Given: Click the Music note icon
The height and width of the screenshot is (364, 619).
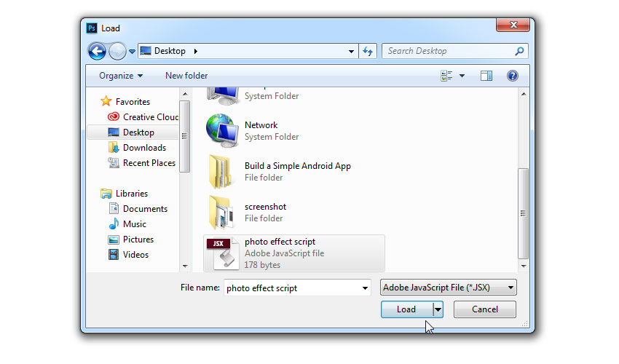Looking at the screenshot, I should 114,223.
